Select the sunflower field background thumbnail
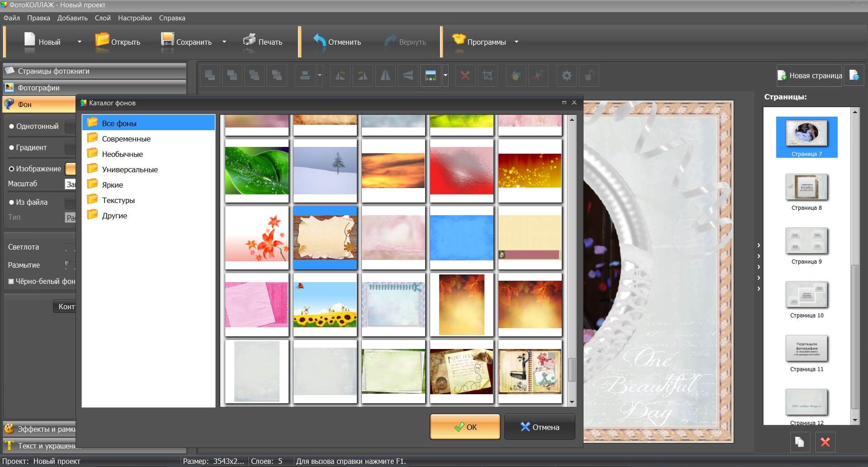 (325, 304)
